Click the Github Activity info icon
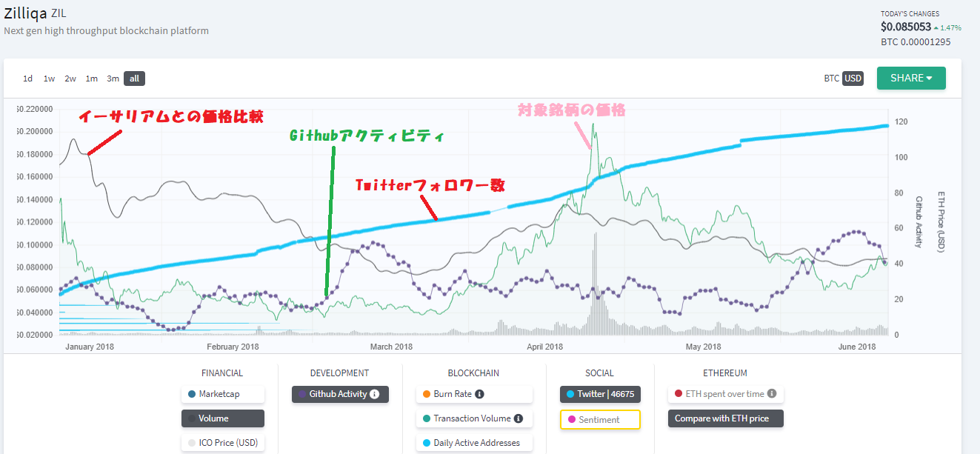 click(374, 394)
